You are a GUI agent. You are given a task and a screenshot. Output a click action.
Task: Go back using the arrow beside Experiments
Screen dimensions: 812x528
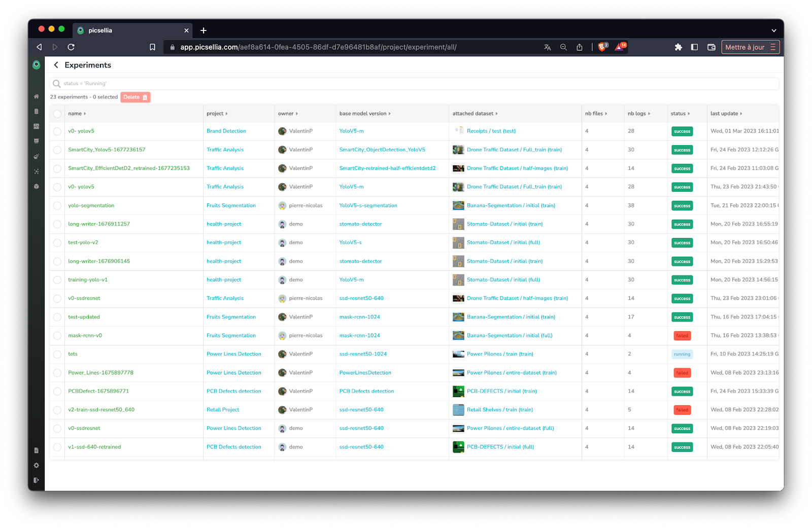point(56,65)
